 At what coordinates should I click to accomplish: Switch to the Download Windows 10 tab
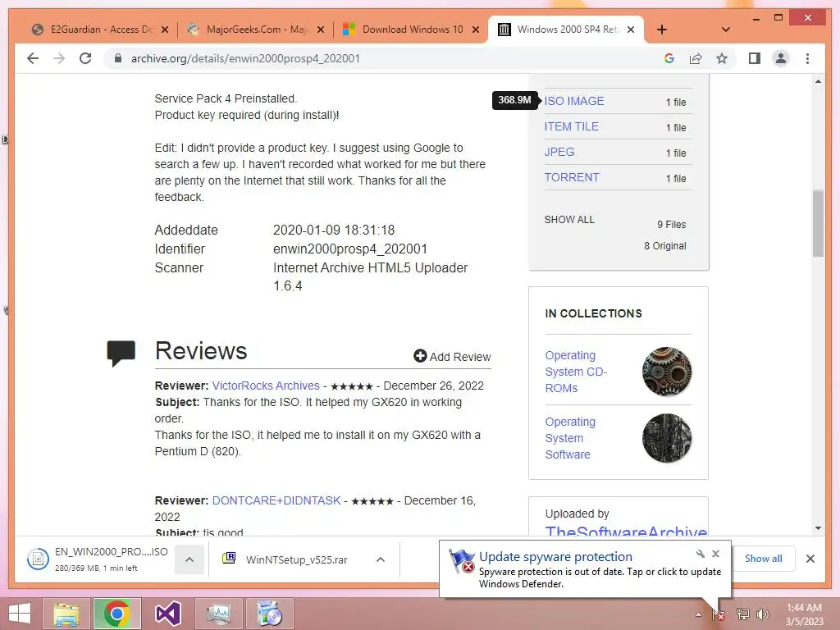413,30
